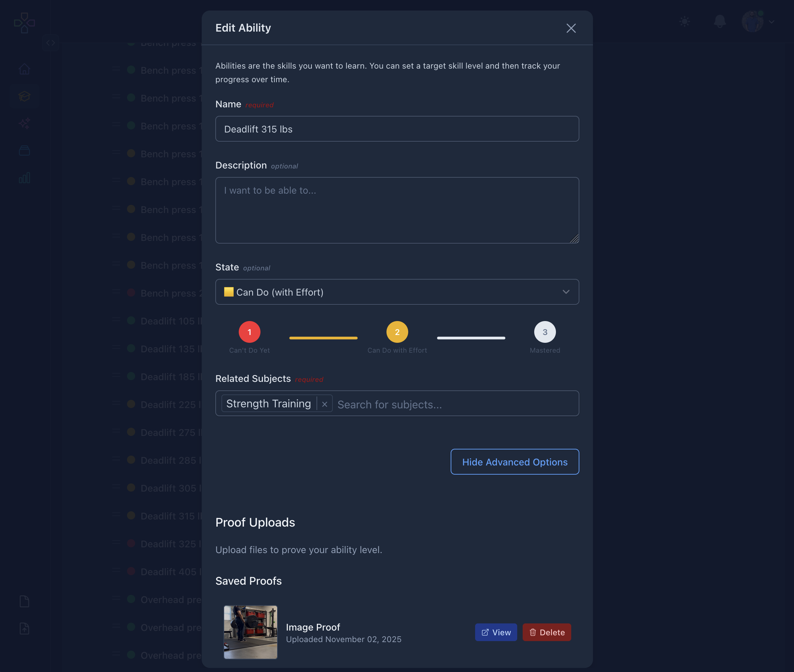Select the Mastered state circle
Screen dimensions: 794x672
545,332
